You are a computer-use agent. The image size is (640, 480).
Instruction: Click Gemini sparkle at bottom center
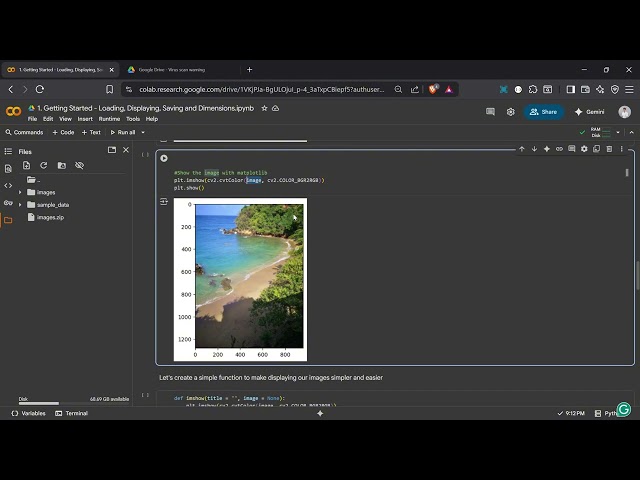pyautogui.click(x=320, y=413)
